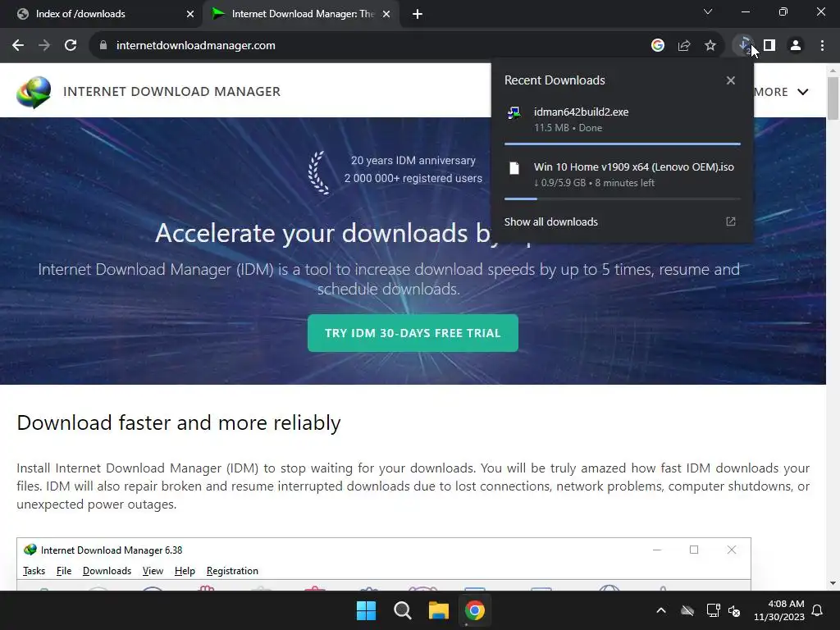The width and height of the screenshot is (840, 630).
Task: Click the scrollbar down arrow
Action: pos(833,583)
